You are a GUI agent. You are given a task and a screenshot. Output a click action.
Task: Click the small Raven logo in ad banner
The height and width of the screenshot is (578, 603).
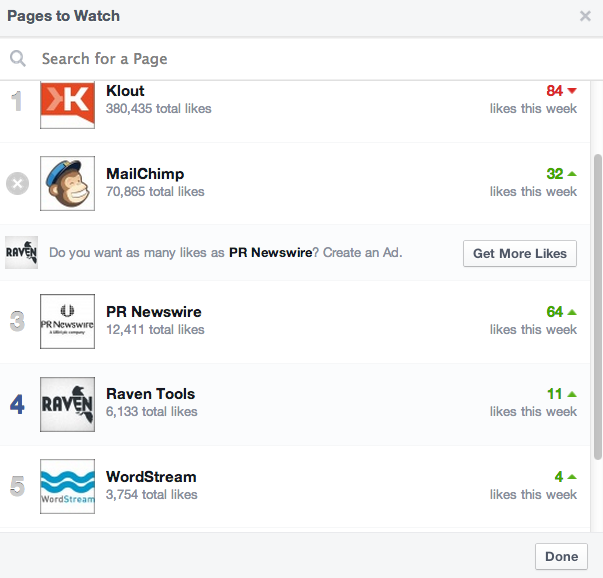point(21,252)
